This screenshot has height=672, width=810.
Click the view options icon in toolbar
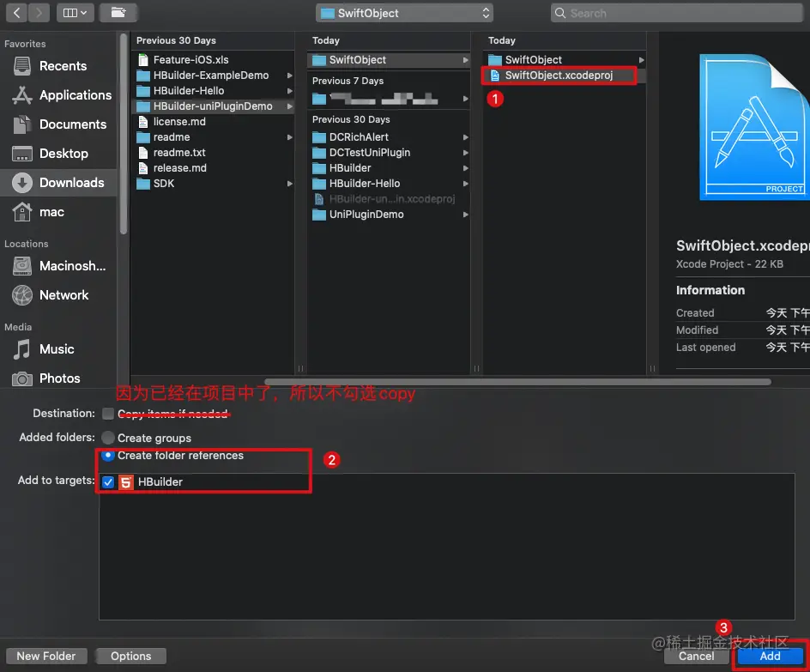point(73,12)
